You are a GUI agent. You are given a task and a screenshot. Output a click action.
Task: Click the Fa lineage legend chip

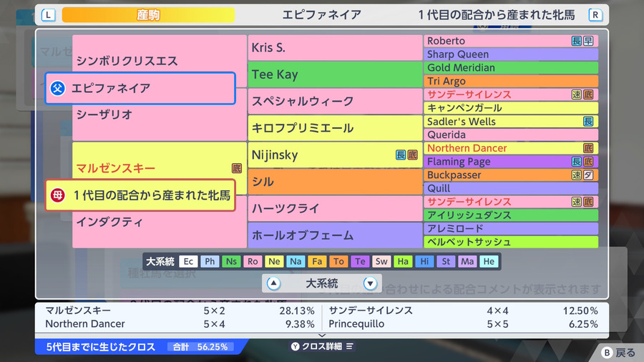click(317, 261)
